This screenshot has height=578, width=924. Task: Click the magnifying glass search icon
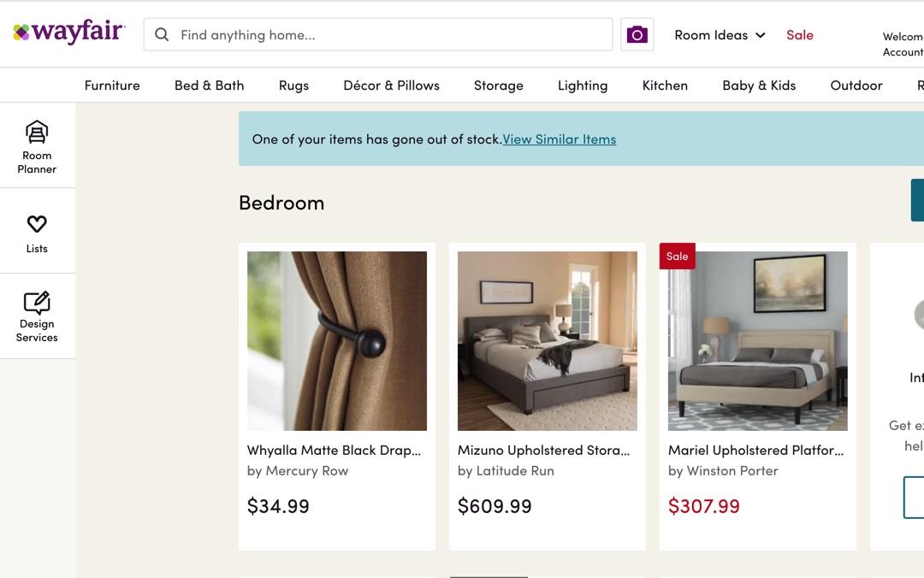(162, 35)
